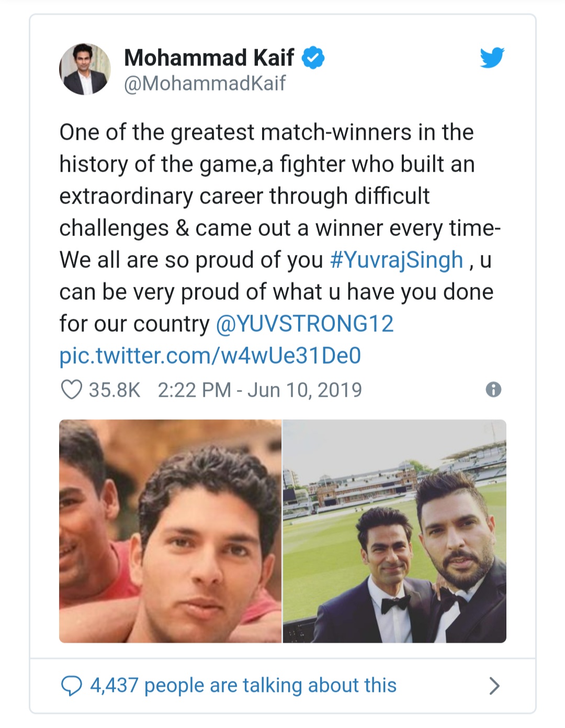Expand the conversation with the right chevron
The height and width of the screenshot is (728, 565).
click(494, 686)
